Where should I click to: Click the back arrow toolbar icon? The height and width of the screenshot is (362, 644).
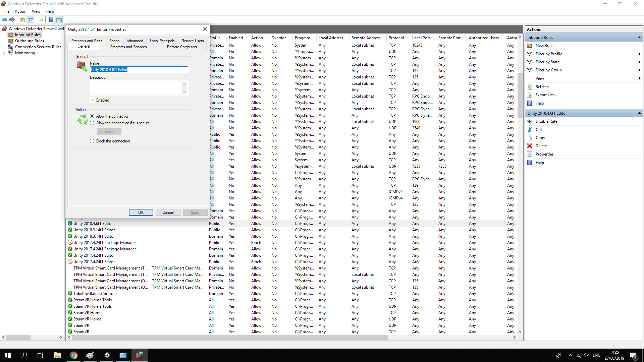point(4,19)
